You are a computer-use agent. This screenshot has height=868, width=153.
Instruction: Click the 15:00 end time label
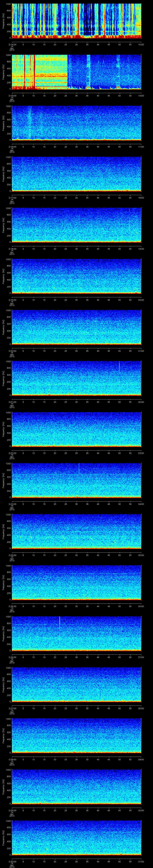tap(141, 44)
